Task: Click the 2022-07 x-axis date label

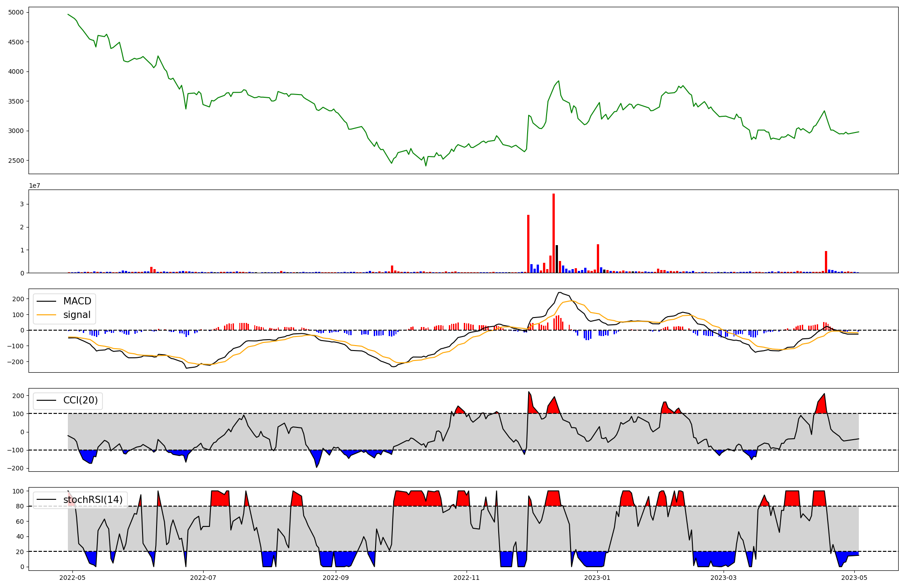Action: pyautogui.click(x=203, y=578)
